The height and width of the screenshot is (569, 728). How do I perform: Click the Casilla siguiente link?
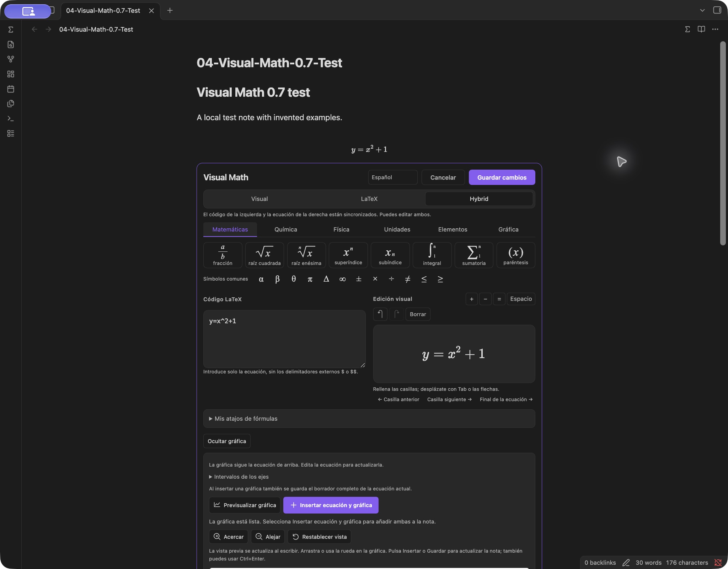point(449,399)
